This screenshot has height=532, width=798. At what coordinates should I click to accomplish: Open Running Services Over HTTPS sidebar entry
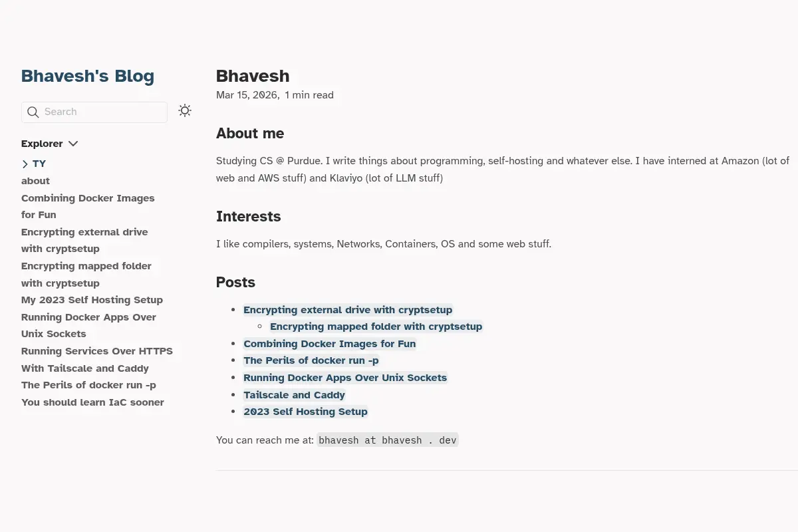[97, 360]
